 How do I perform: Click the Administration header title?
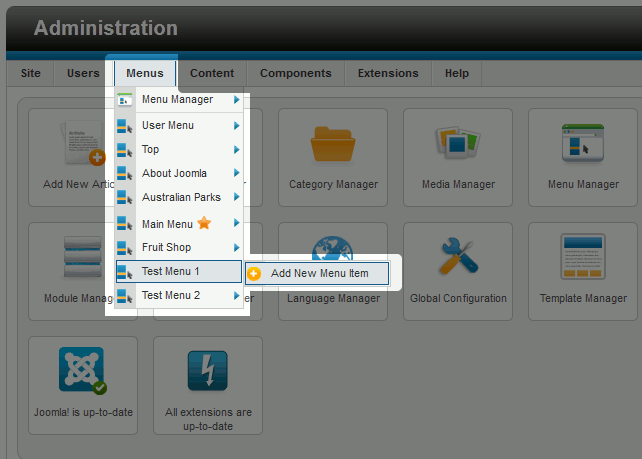pos(106,28)
